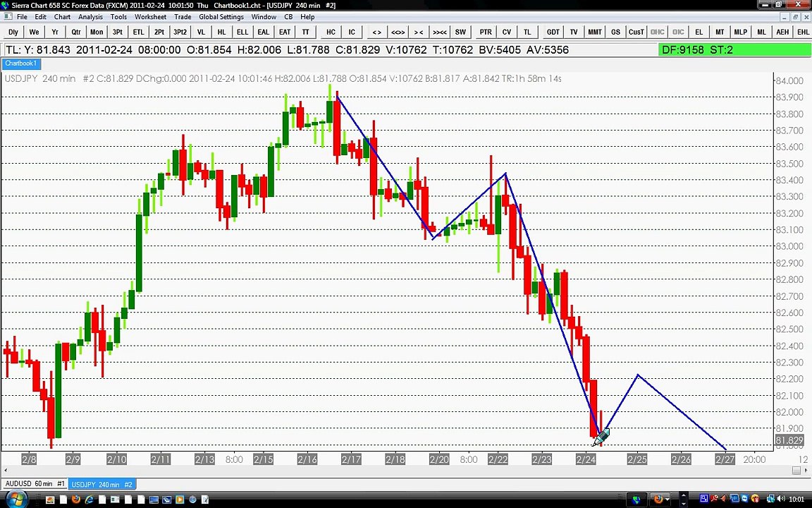
Task: Pick the ELL toolbar button
Action: (242, 32)
